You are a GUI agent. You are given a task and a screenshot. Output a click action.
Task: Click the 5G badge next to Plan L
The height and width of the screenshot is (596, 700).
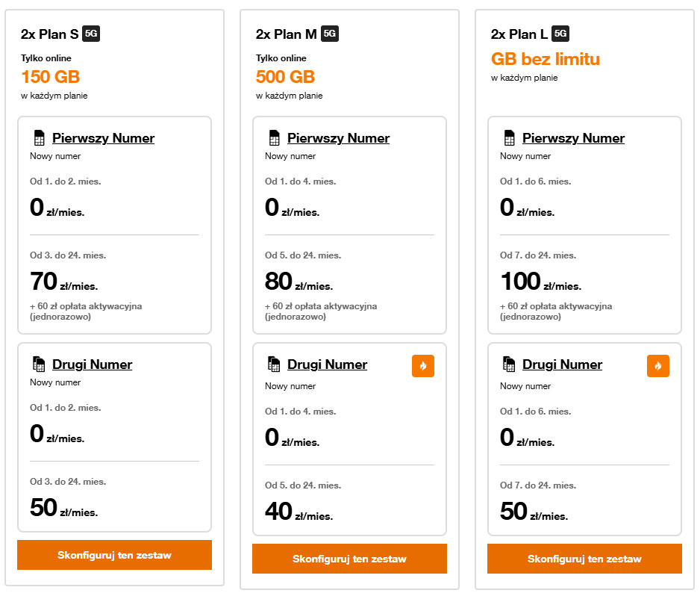[x=561, y=34]
